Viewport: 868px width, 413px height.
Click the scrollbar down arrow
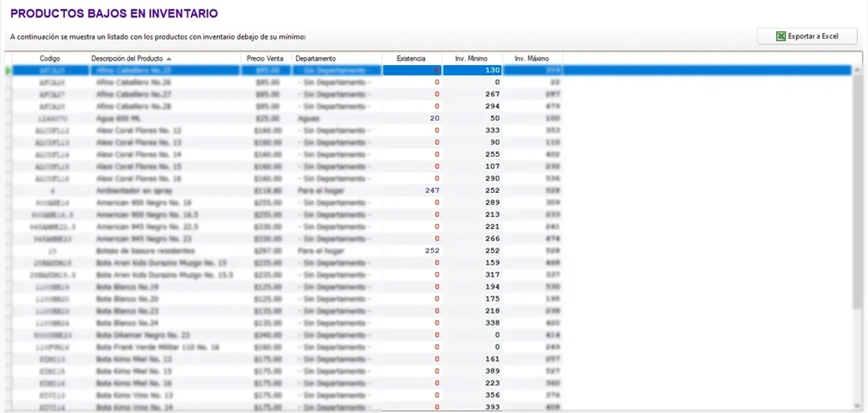tap(857, 406)
